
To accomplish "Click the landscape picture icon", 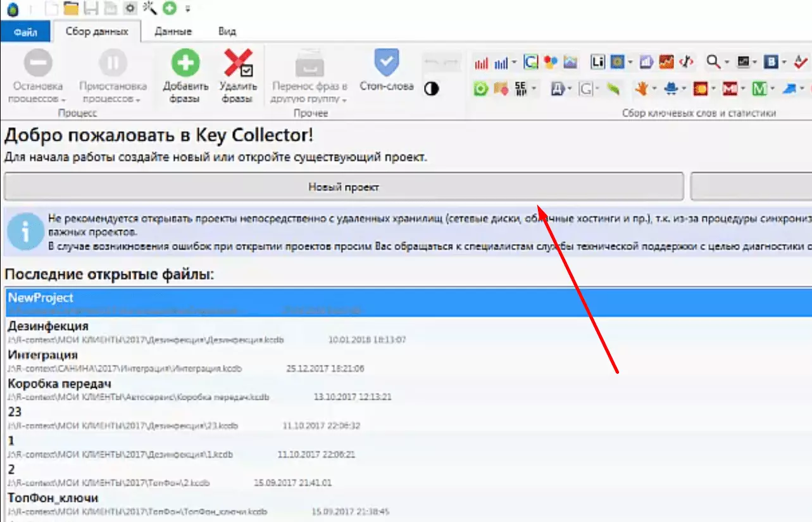I will coord(570,62).
